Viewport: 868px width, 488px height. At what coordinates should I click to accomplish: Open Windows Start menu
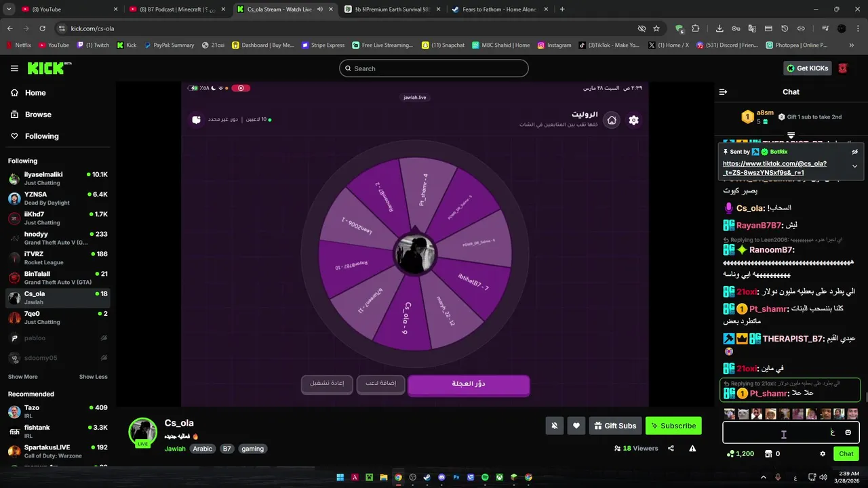(340, 477)
